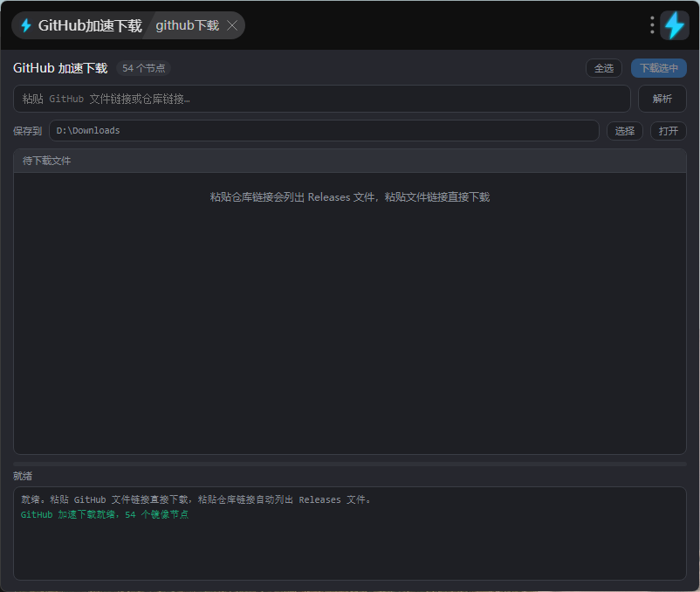Click the 保存到 label

[x=27, y=131]
